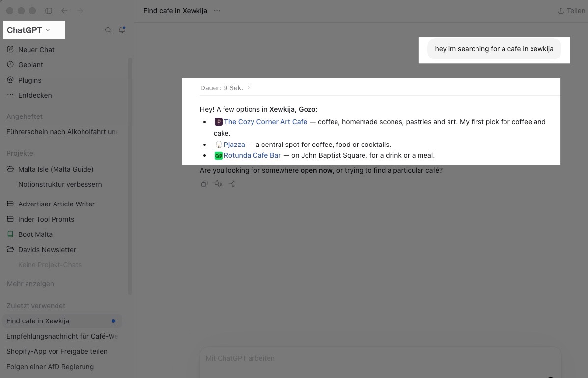This screenshot has height=378, width=588.
Task: Click green book icon beside Boot Malta
Action: [x=10, y=234]
